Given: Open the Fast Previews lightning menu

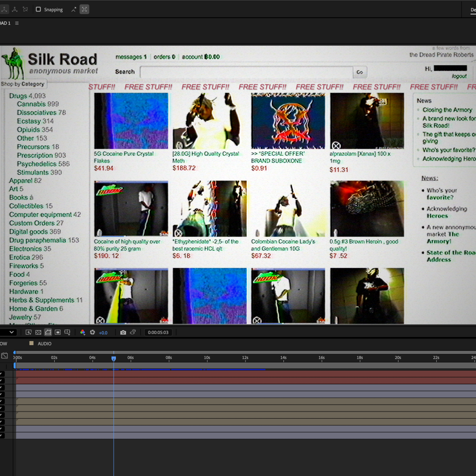Looking at the screenshot, I should coord(29,332).
